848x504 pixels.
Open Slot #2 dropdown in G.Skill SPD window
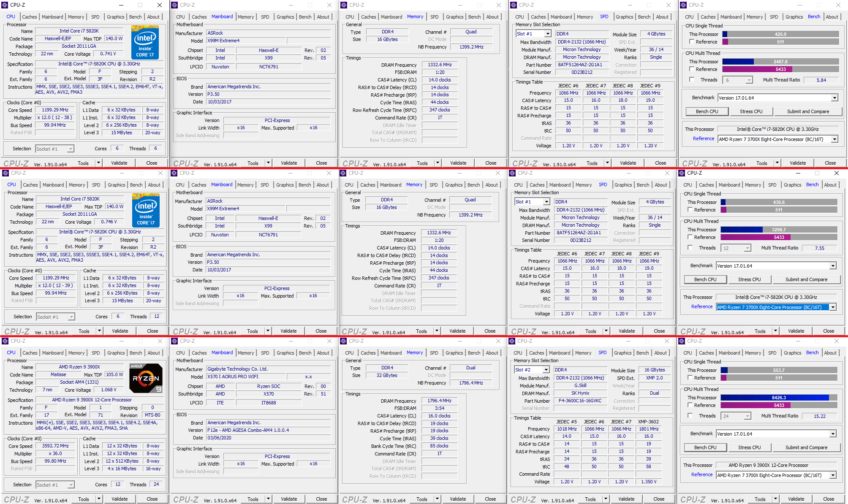click(x=532, y=370)
